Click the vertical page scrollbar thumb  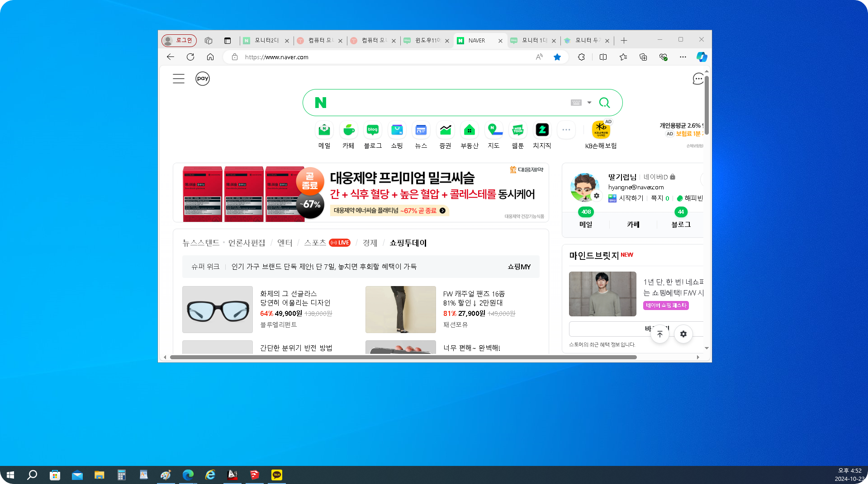(x=707, y=105)
